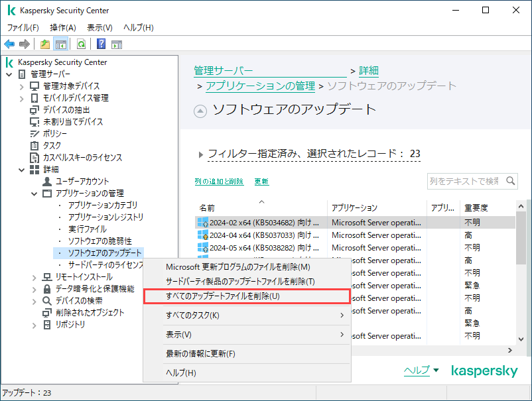Expand the filter section フィルター指定済み triangle

(x=201, y=154)
